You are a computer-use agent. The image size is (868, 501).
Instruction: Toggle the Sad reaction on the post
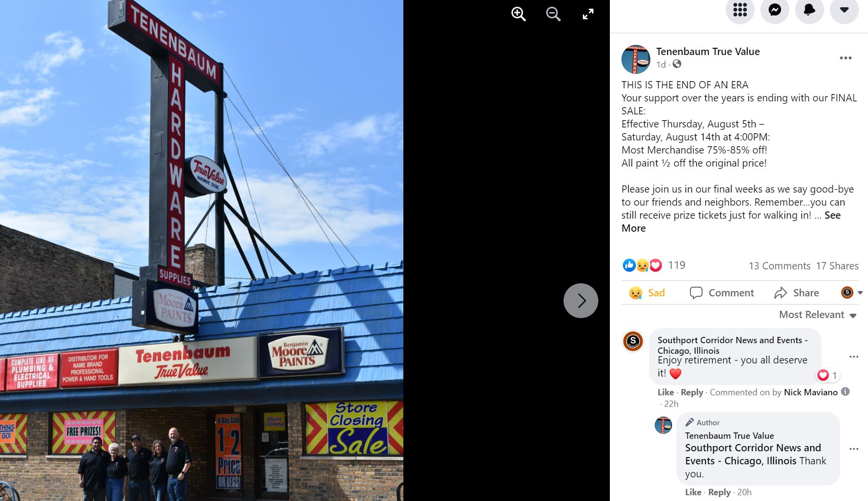click(x=647, y=292)
